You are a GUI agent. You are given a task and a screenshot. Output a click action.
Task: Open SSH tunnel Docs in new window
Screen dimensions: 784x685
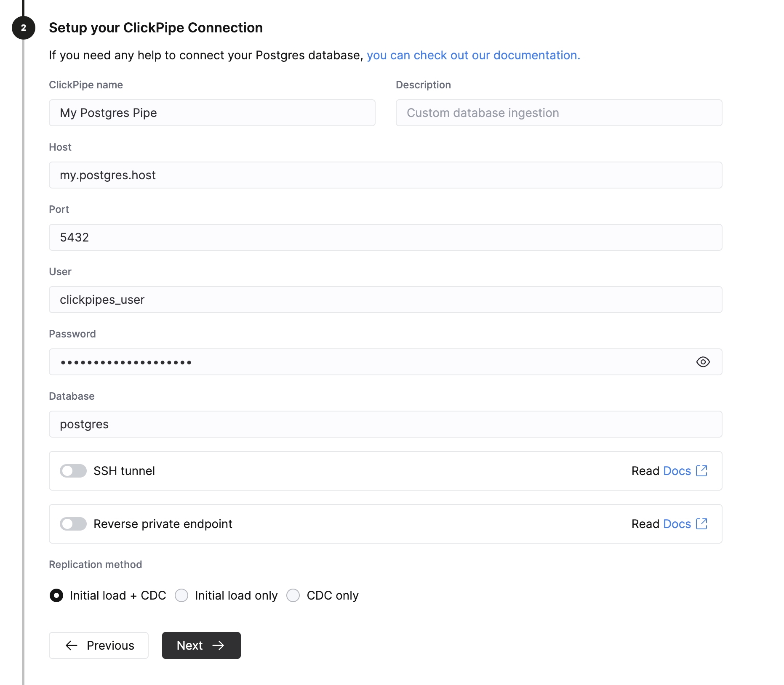pos(702,471)
